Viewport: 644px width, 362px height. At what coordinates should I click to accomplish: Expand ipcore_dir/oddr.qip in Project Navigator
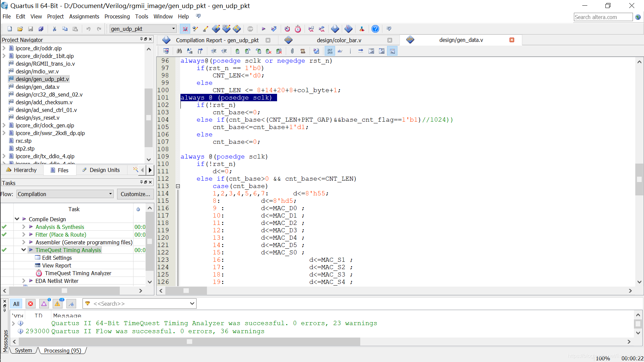pos(4,48)
